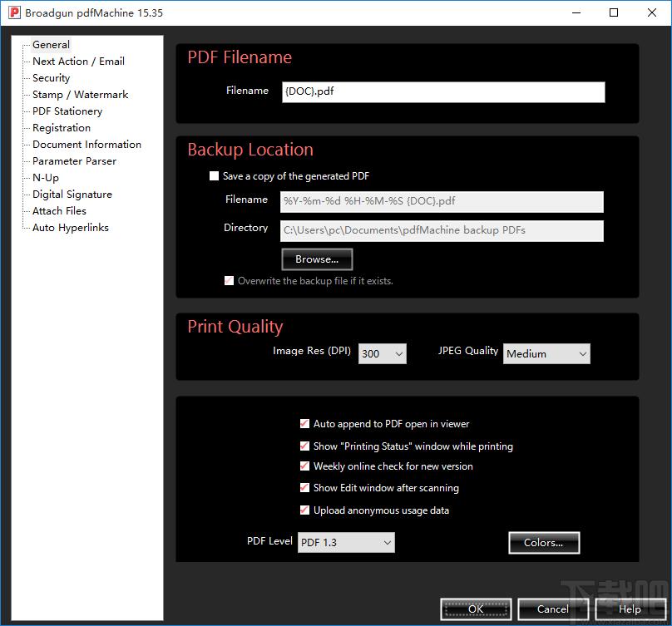Confirm settings with the OK button
This screenshot has width=672, height=626.
point(476,609)
